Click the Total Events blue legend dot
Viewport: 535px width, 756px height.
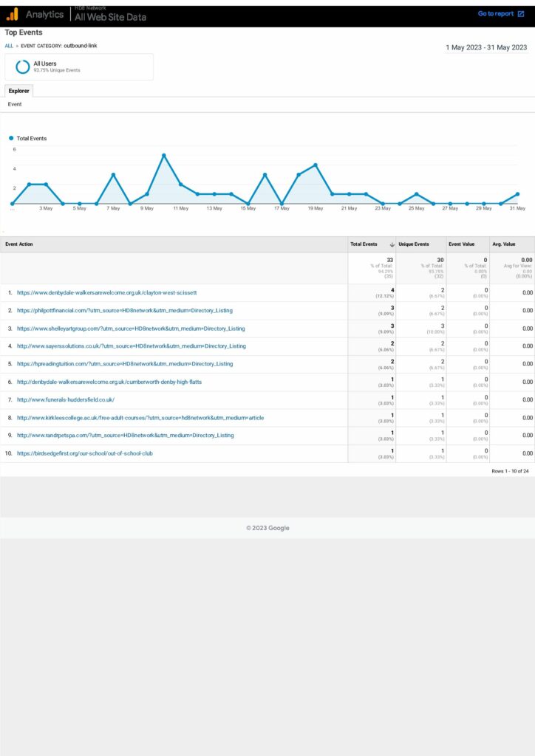(x=11, y=138)
